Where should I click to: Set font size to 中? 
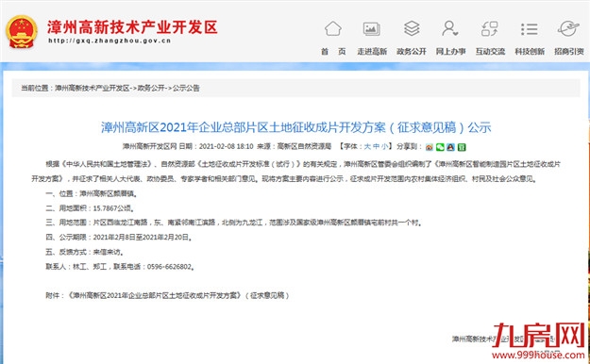point(376,146)
